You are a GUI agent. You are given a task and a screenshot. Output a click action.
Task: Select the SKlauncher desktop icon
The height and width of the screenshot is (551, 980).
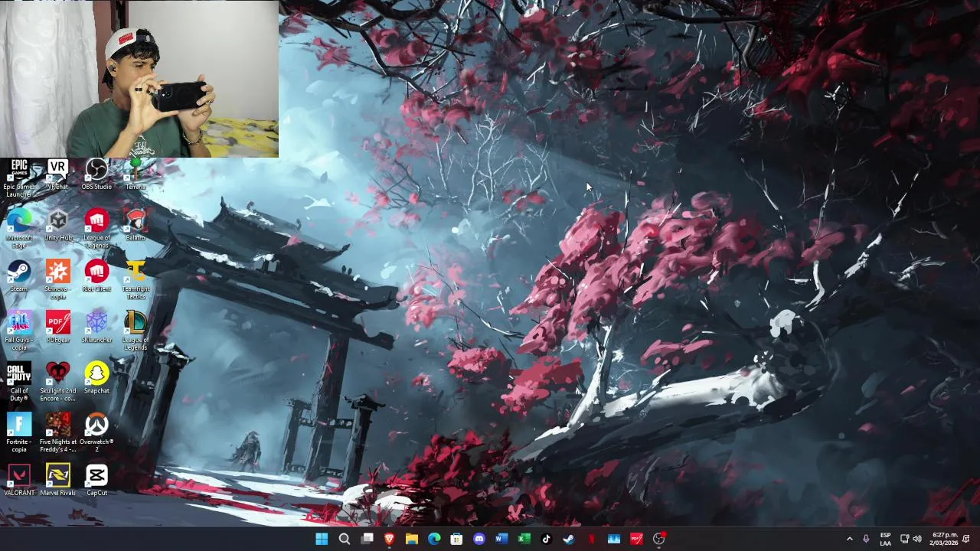point(96,328)
